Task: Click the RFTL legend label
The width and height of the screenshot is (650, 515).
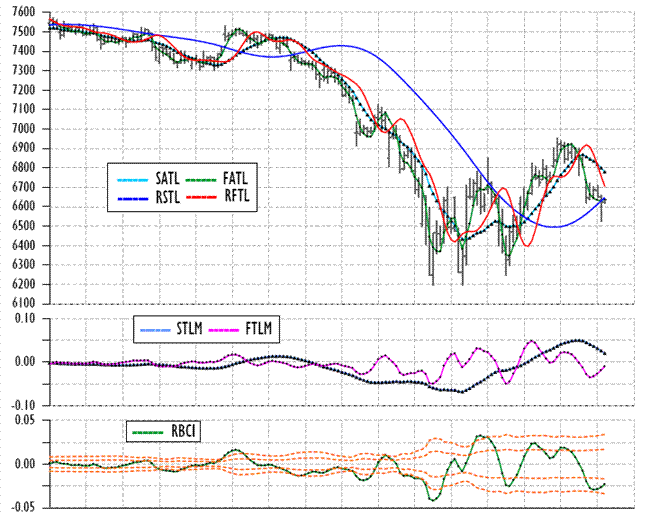Action: (237, 195)
